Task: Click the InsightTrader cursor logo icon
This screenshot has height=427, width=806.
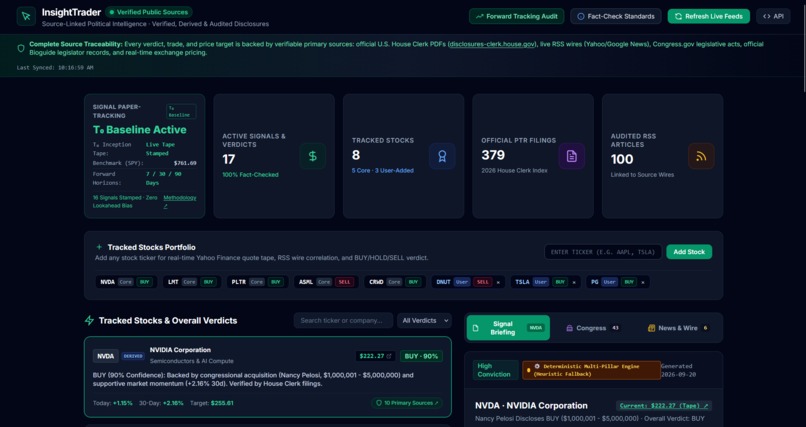Action: 26,16
